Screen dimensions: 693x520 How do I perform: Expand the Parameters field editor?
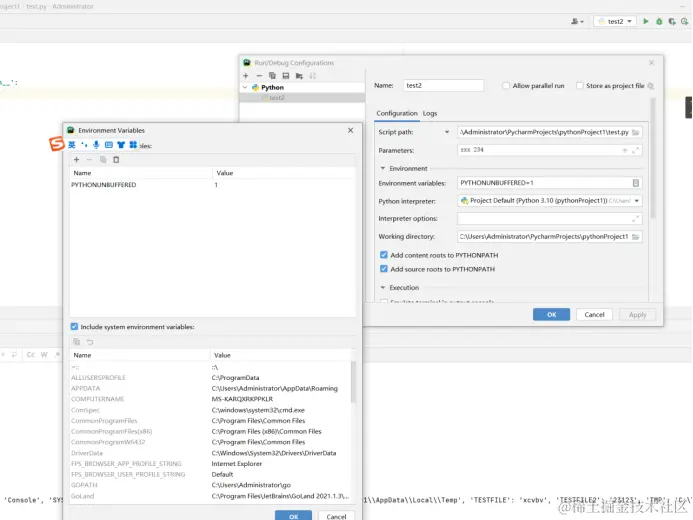click(x=636, y=150)
